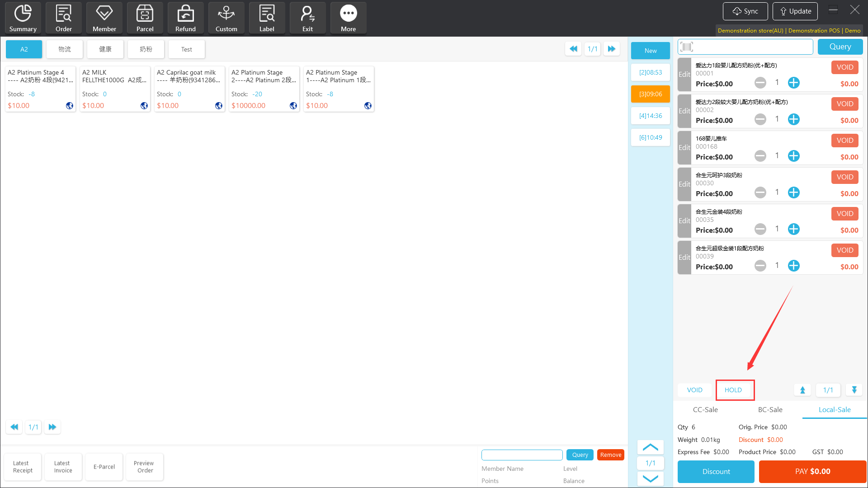Decrease quantity of item 00030
The height and width of the screenshot is (488, 868).
760,192
